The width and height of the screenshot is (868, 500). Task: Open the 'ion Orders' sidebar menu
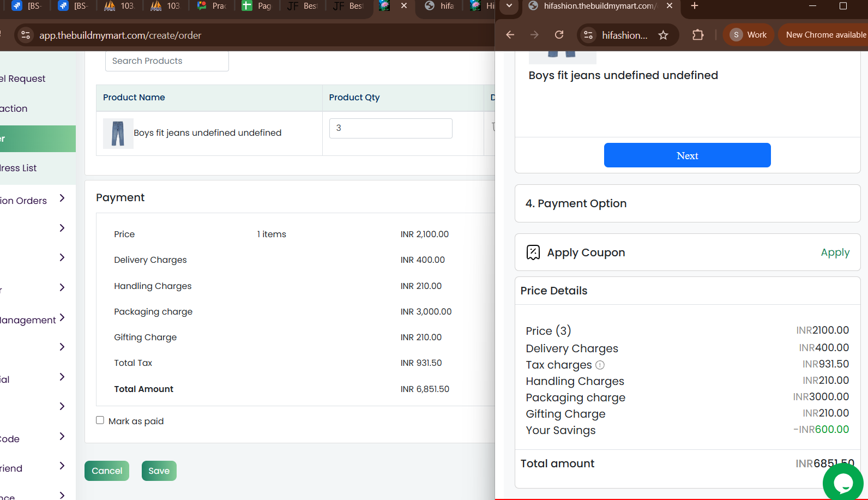pos(23,201)
